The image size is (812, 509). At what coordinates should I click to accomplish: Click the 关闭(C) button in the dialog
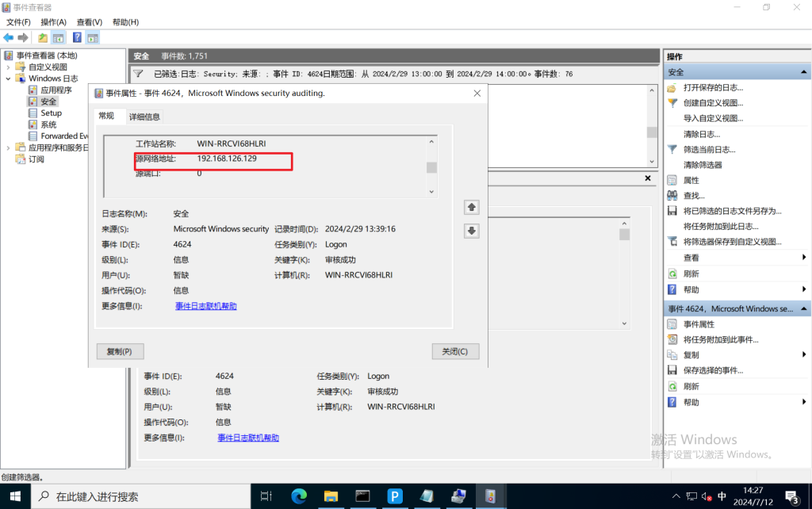pyautogui.click(x=455, y=351)
